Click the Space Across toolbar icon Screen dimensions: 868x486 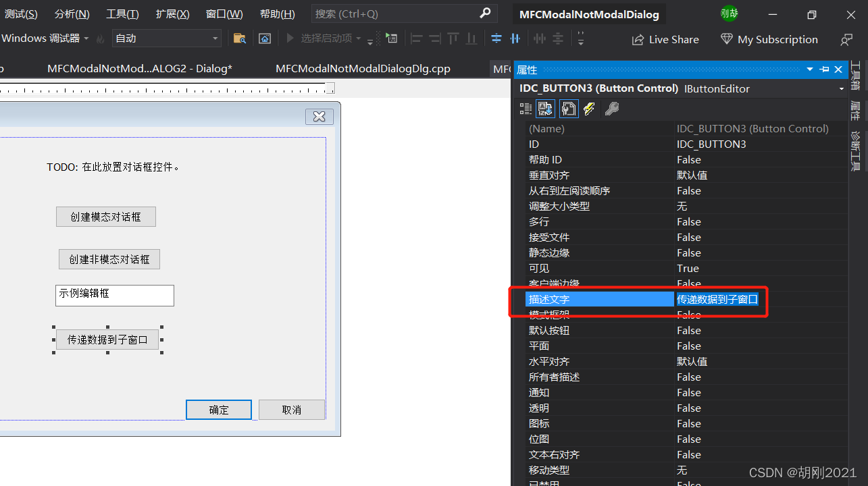click(539, 38)
